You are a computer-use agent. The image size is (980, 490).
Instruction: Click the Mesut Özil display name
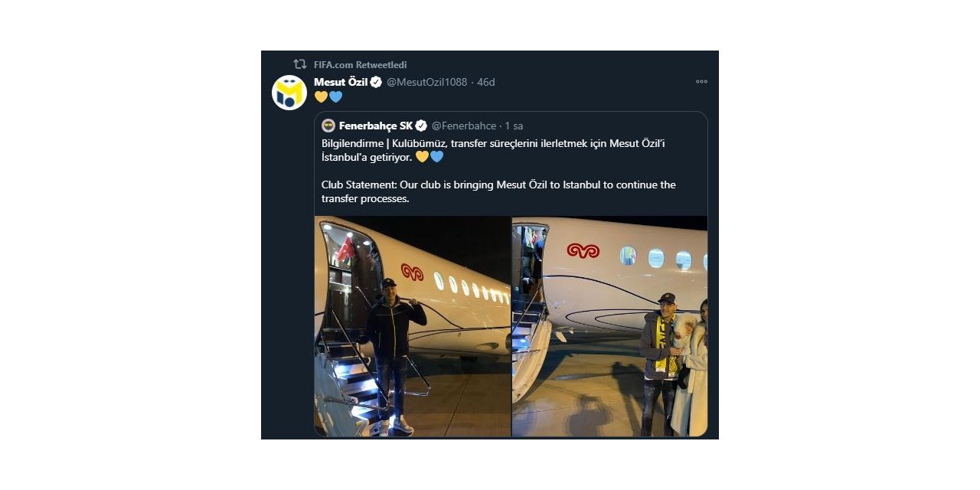tap(341, 82)
